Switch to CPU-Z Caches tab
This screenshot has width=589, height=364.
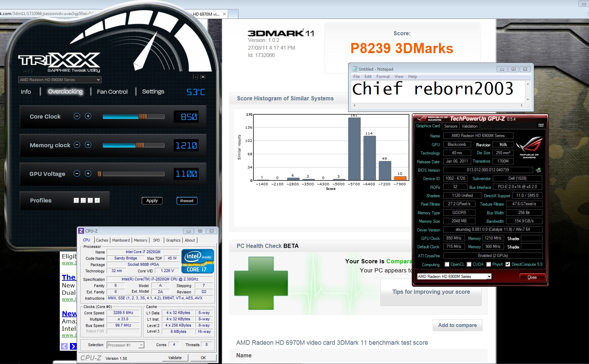pyautogui.click(x=102, y=240)
